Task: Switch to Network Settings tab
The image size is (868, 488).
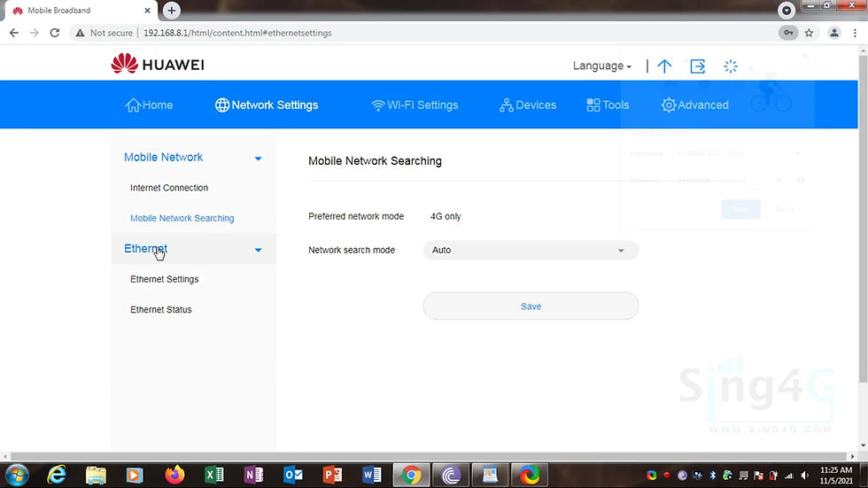Action: click(x=267, y=105)
